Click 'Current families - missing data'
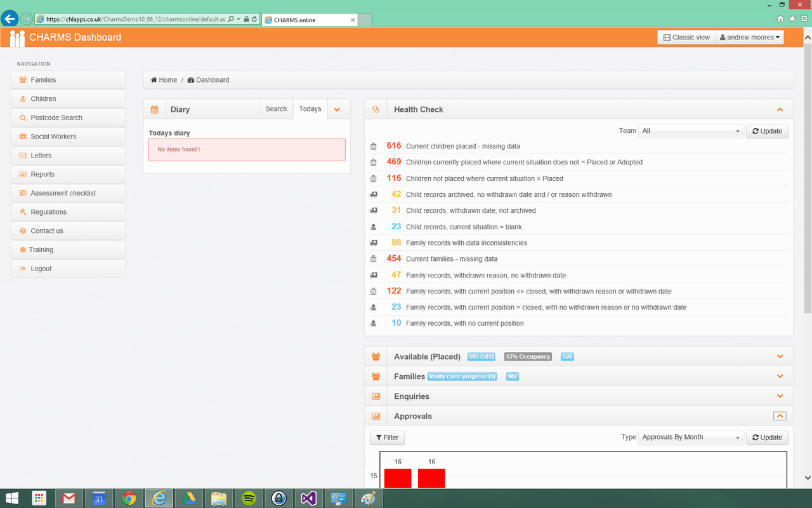Viewport: 812px width, 508px height. click(452, 259)
